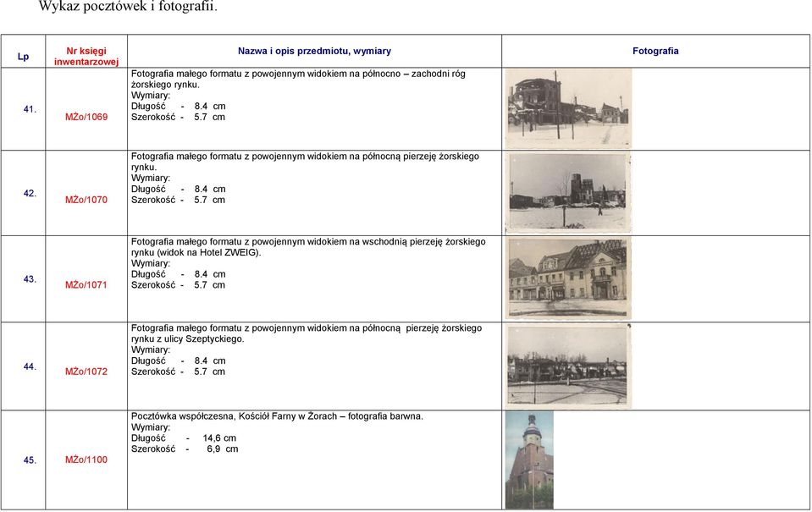The image size is (812, 512).
Task: Click inventory number MŻo/1072
Action: [86, 372]
